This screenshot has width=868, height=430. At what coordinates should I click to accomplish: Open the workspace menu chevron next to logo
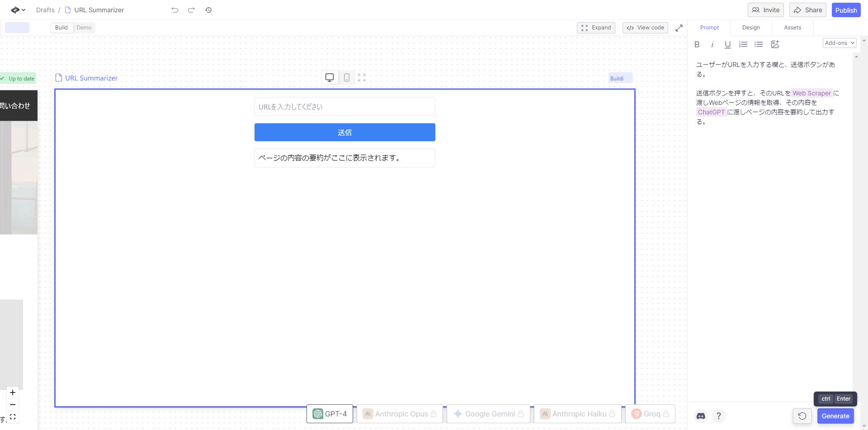(x=24, y=10)
